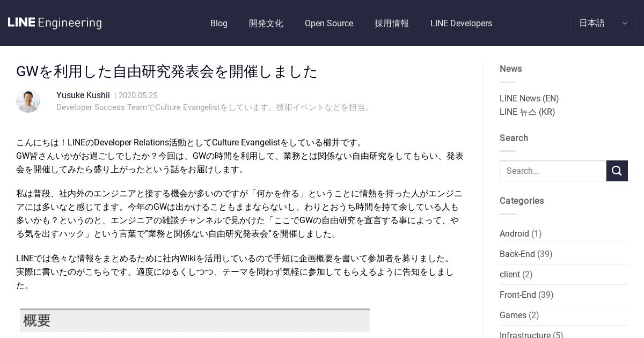
Task: Click the LINE Engineering logo
Action: click(55, 23)
